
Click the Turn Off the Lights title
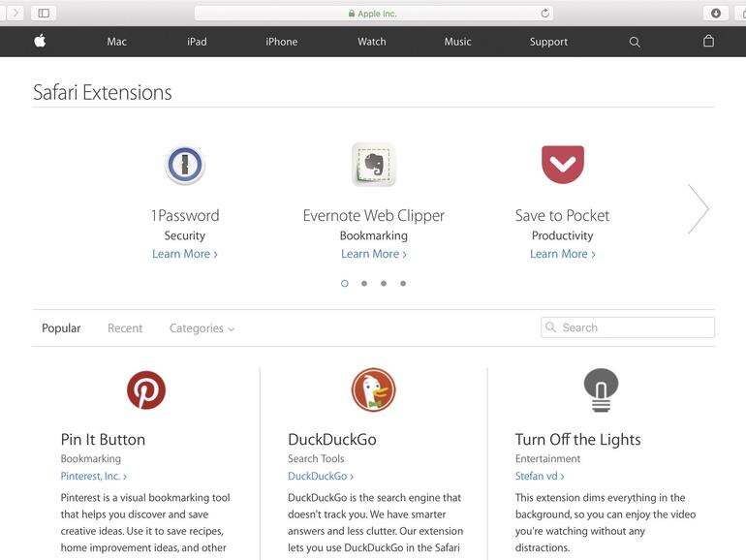tap(578, 440)
